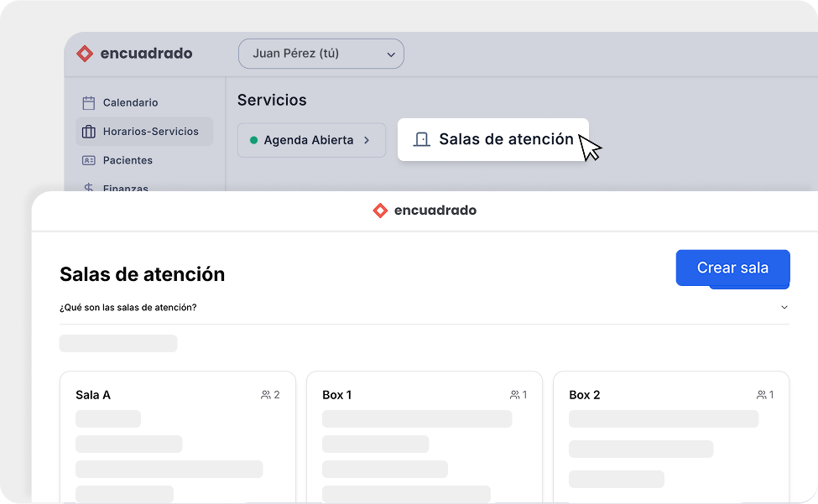Click the Agenda Abierta button
Screen dimensions: 818x504
(x=311, y=140)
